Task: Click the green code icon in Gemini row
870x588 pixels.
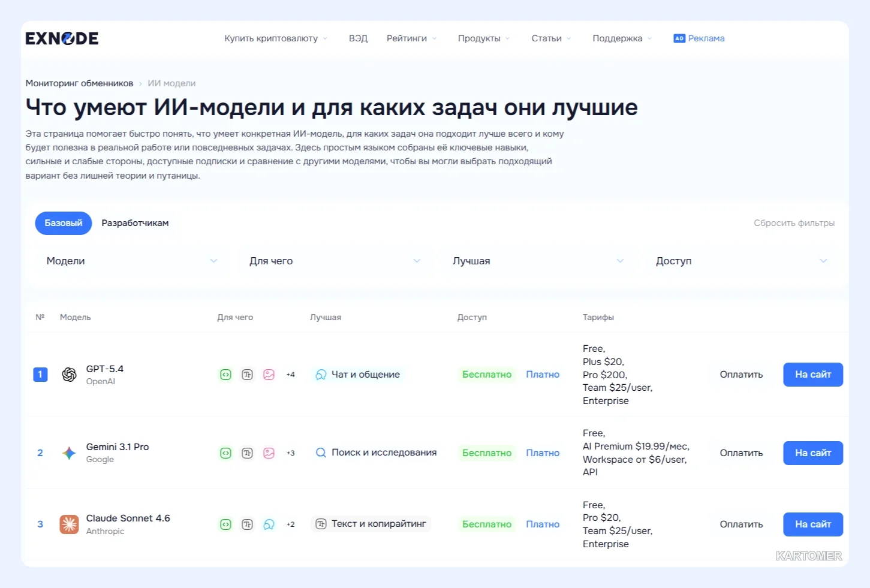Action: pos(225,453)
